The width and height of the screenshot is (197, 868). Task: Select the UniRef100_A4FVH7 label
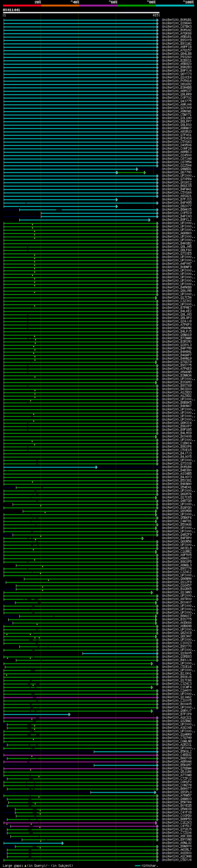(x=176, y=264)
